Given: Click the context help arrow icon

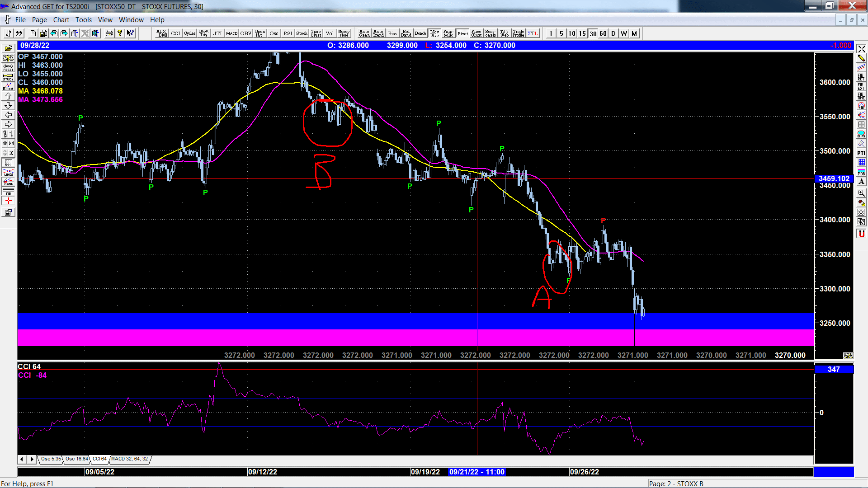Looking at the screenshot, I should click(130, 33).
